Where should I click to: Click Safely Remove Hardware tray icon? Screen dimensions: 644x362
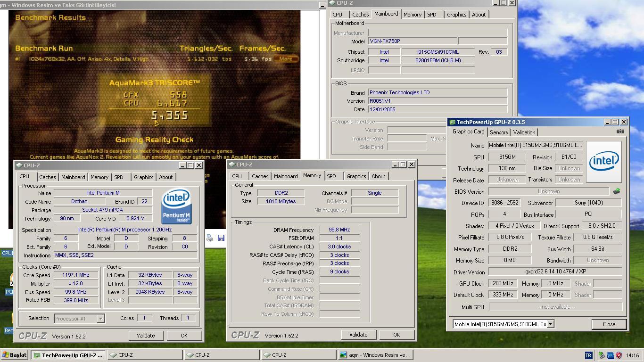coord(602,355)
